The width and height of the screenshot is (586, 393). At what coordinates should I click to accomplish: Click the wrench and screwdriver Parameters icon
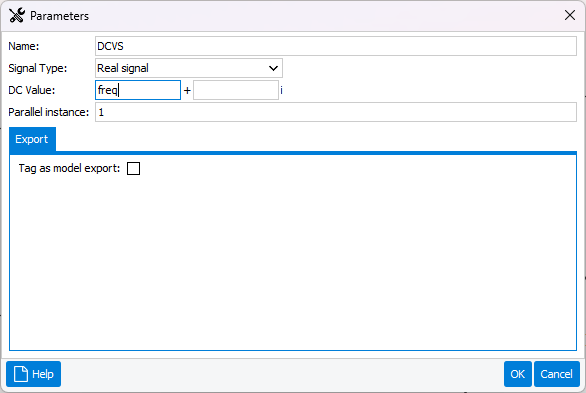17,16
